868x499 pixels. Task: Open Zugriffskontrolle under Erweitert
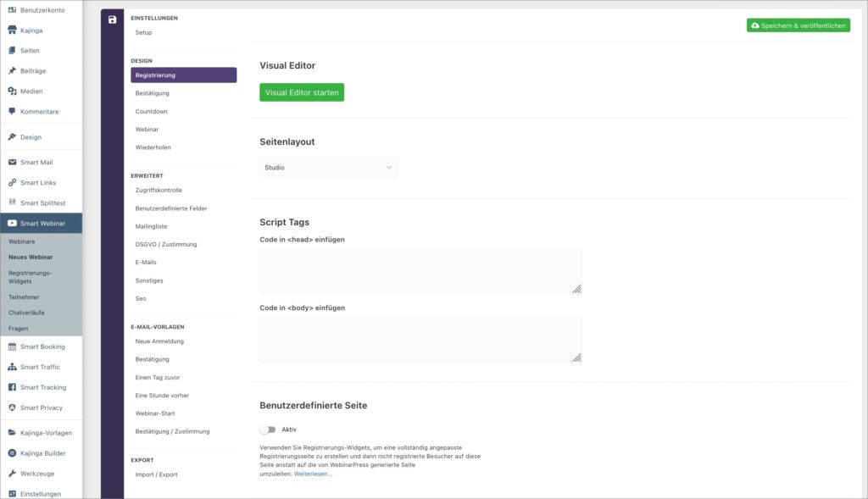[x=159, y=191]
